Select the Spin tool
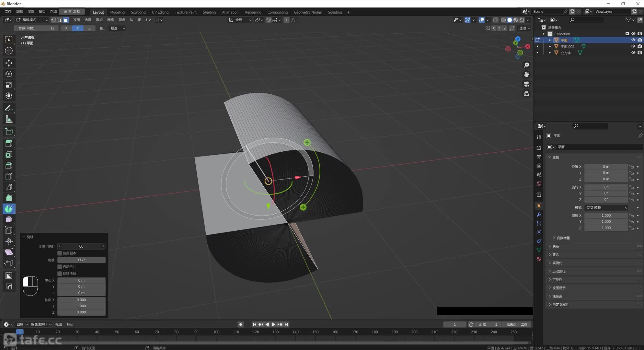644x350 pixels. (9, 209)
